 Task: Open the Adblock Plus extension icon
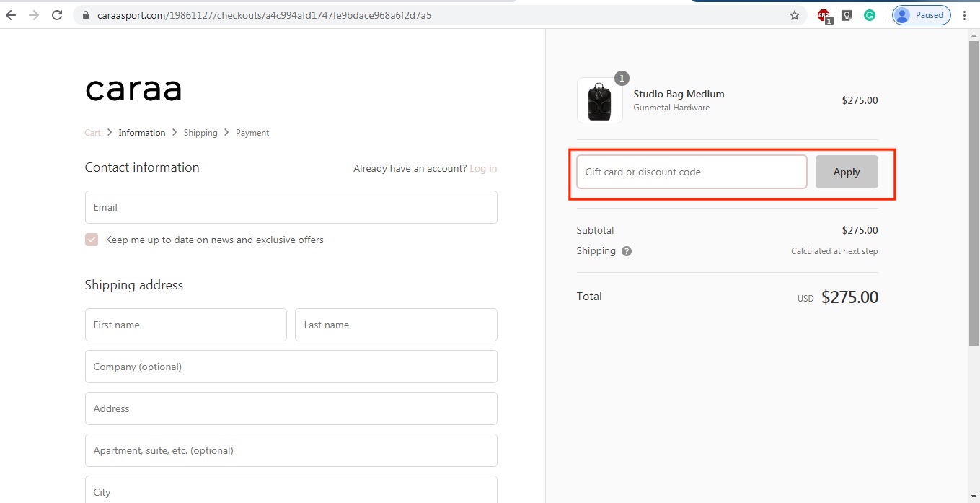pyautogui.click(x=824, y=15)
